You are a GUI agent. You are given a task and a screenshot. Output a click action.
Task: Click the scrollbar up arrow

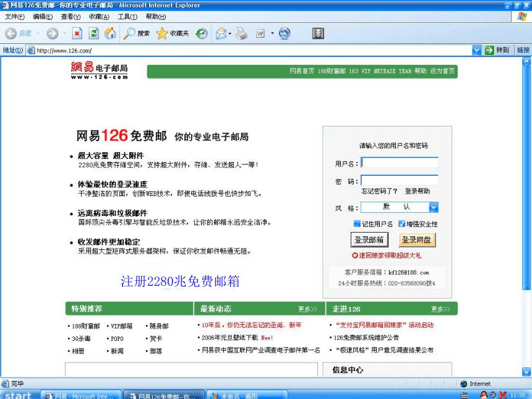(x=526, y=61)
